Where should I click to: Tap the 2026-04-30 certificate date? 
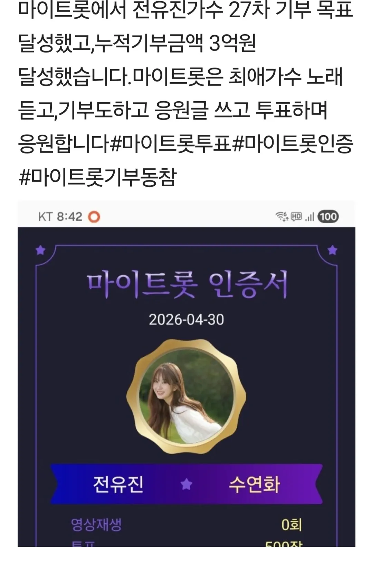(x=187, y=319)
